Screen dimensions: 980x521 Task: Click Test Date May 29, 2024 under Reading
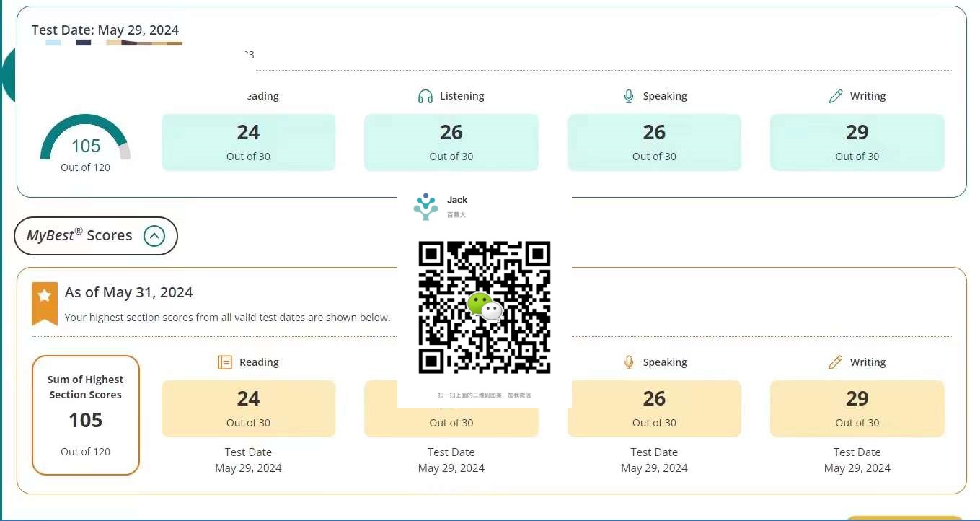click(x=249, y=460)
